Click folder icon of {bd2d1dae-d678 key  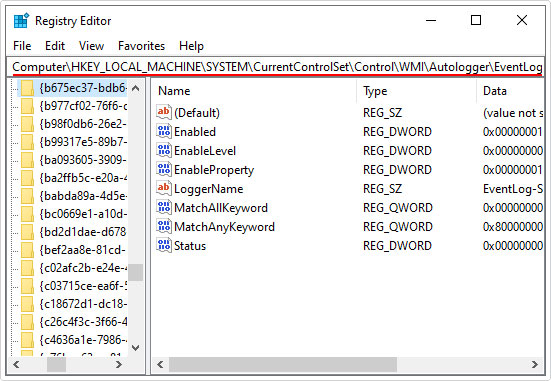pos(27,232)
